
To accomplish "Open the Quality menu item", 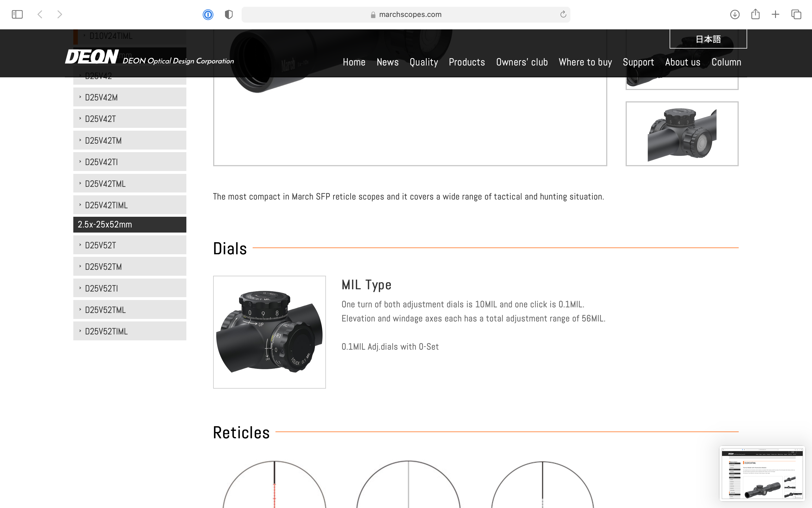I will click(424, 62).
